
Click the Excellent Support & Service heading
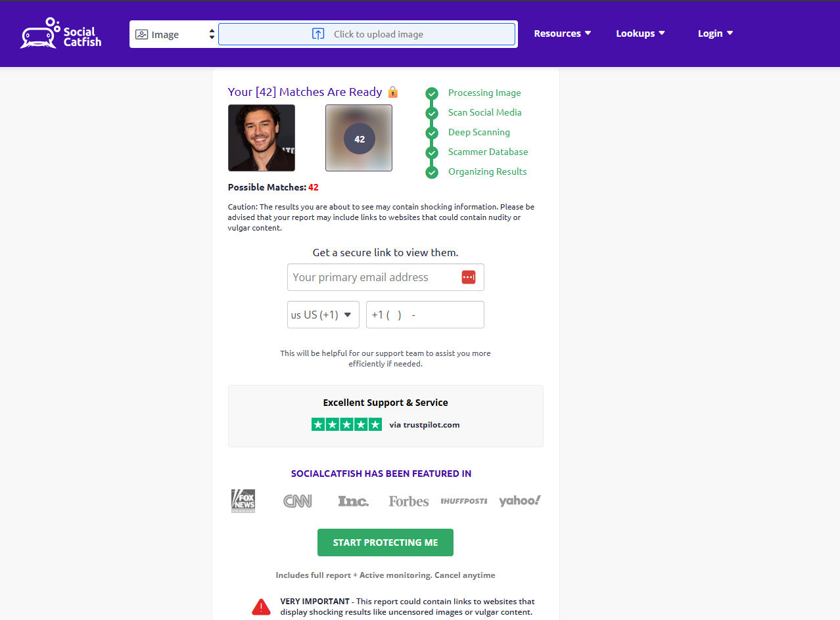click(x=386, y=403)
